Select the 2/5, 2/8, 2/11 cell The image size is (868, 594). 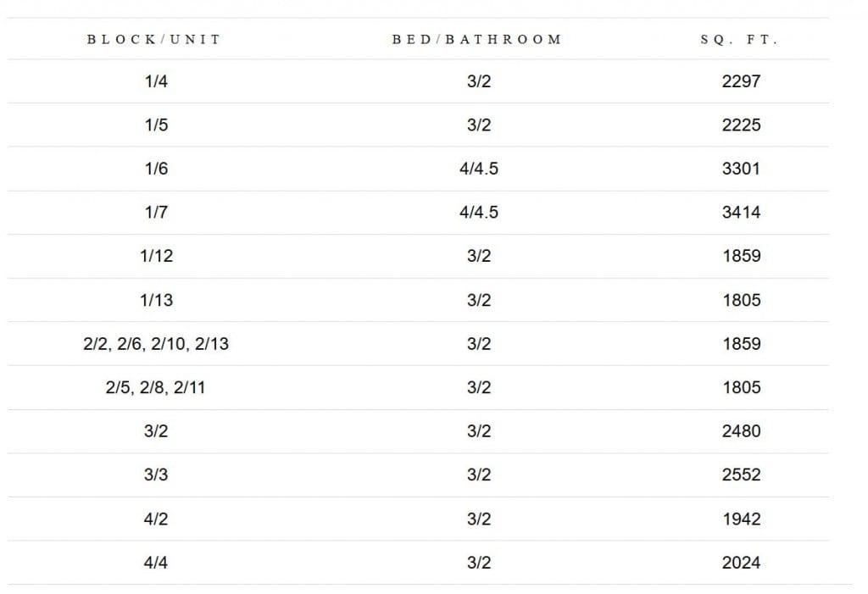[x=156, y=387]
